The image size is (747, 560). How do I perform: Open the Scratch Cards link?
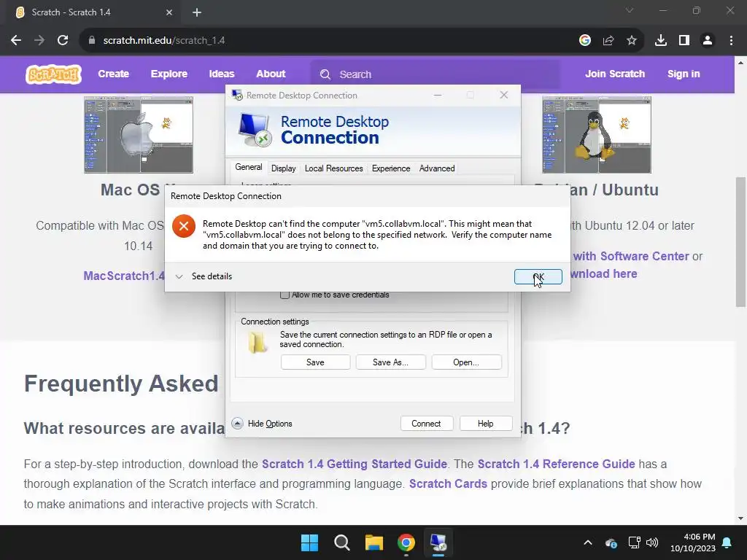(x=448, y=484)
